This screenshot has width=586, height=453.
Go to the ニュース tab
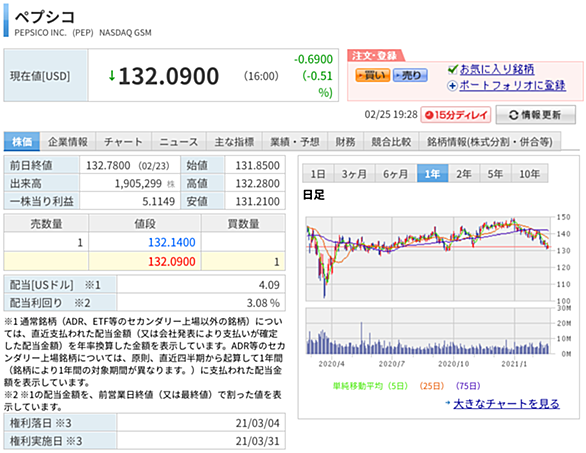179,142
